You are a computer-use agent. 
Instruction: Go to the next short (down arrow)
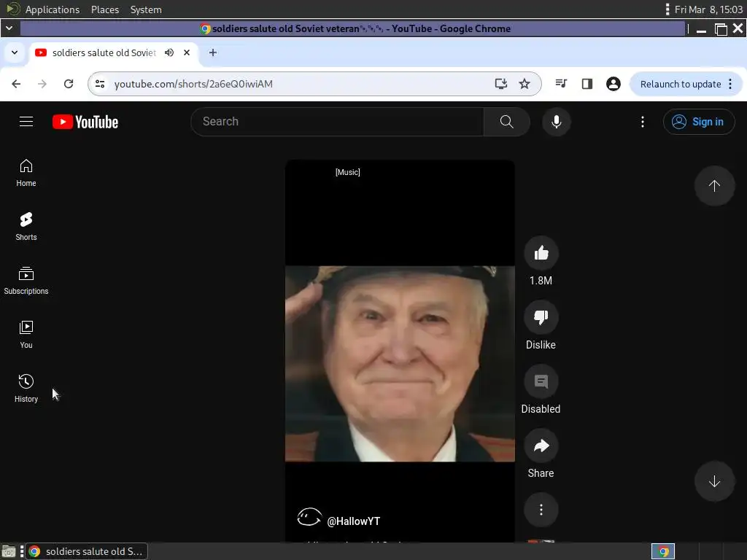point(714,481)
